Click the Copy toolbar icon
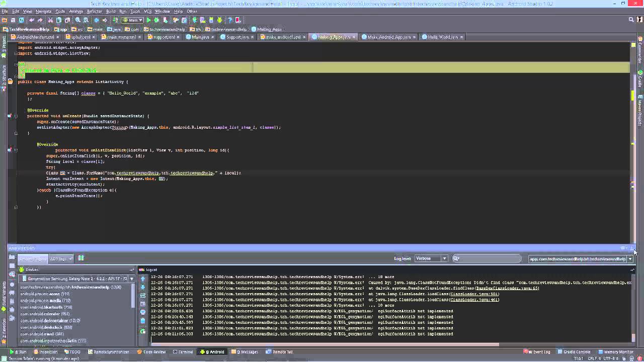644x362 pixels. [58, 20]
